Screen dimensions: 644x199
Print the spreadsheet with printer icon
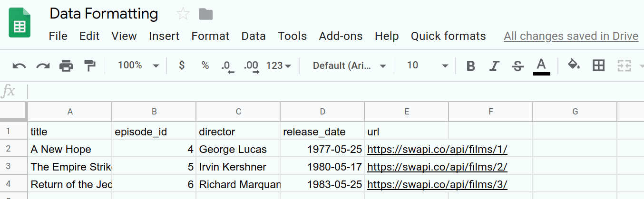pyautogui.click(x=66, y=66)
